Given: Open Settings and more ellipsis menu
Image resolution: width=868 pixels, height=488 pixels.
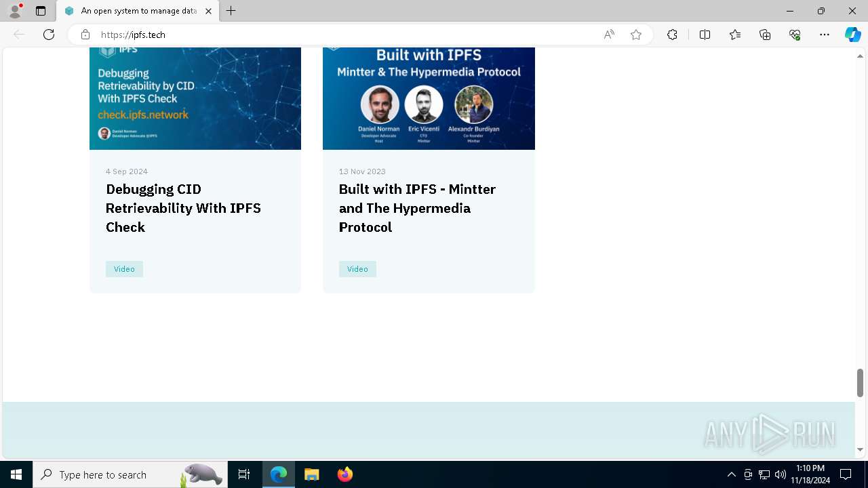Looking at the screenshot, I should click(x=825, y=35).
